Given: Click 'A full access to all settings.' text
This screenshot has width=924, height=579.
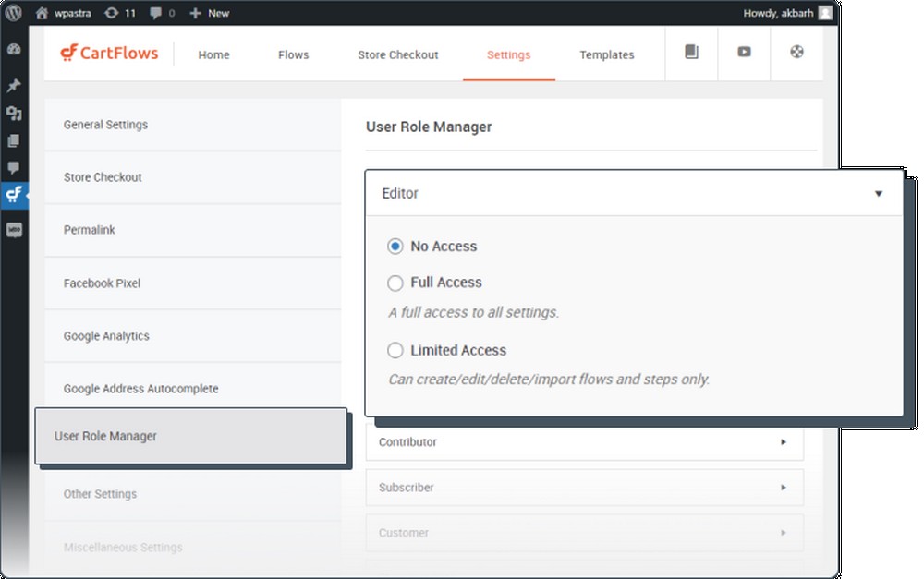Looking at the screenshot, I should (473, 312).
